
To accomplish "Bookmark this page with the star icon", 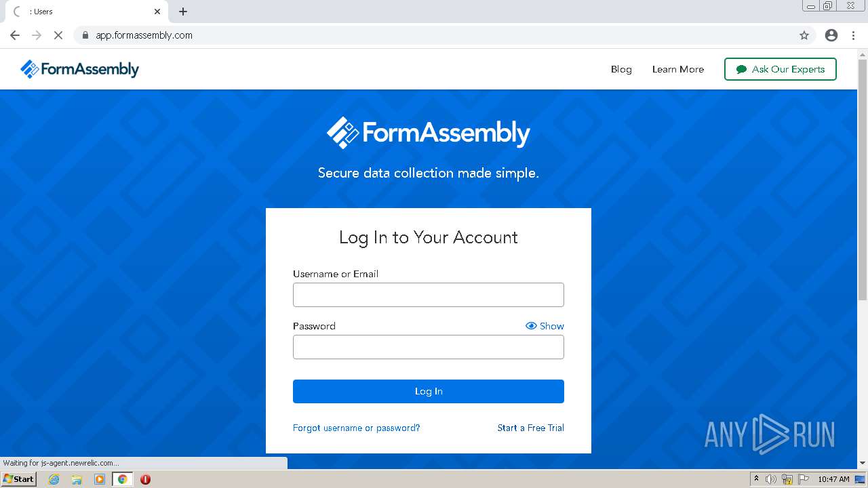I will (804, 35).
